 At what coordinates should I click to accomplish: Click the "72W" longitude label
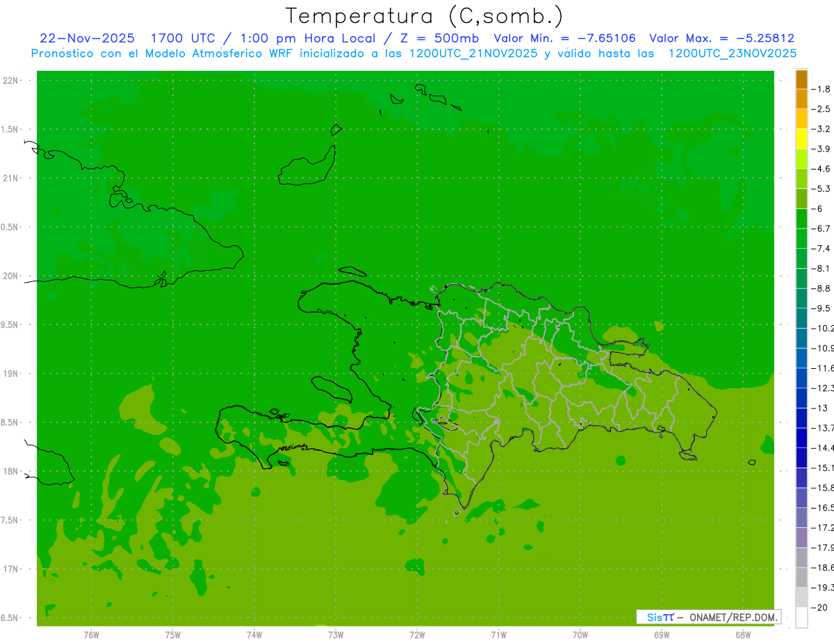(x=417, y=635)
